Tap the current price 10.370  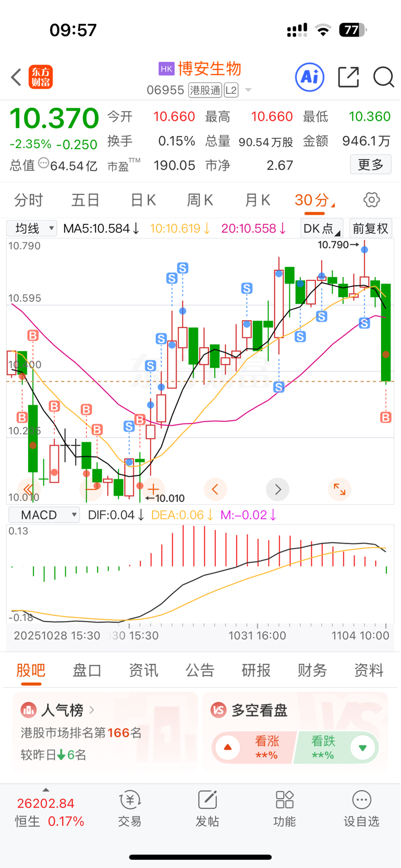(54, 119)
